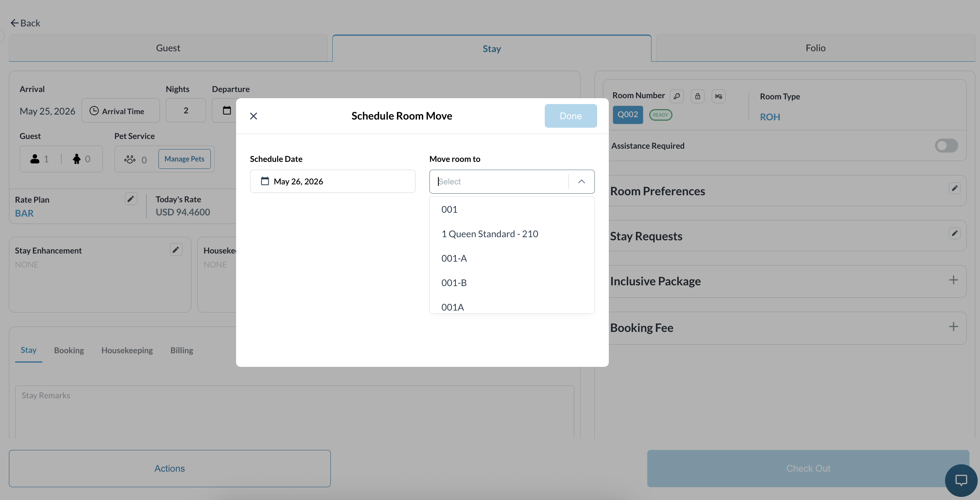Click the READY status badge
Viewport: 980px width, 500px height.
click(661, 115)
